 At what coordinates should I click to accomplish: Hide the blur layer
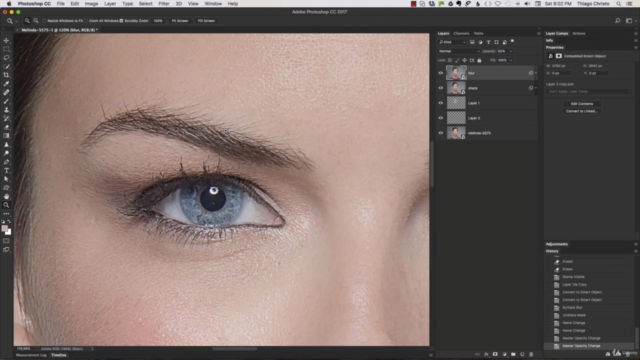[x=441, y=73]
